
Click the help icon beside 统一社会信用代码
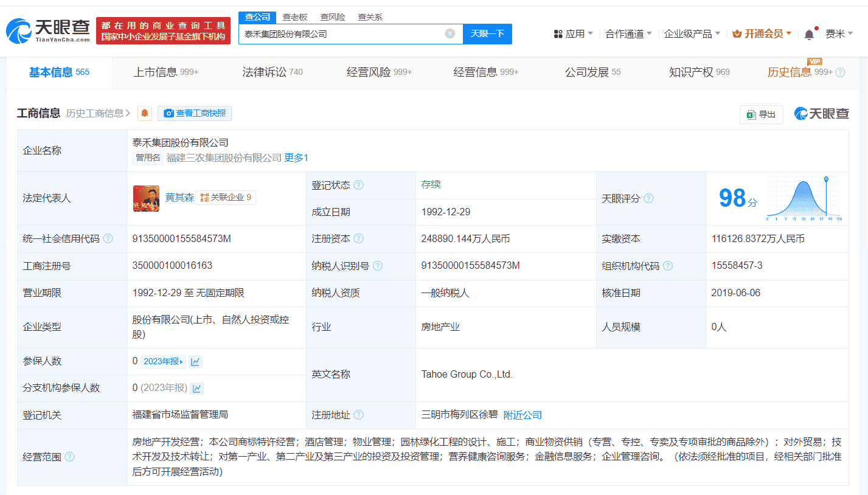107,238
